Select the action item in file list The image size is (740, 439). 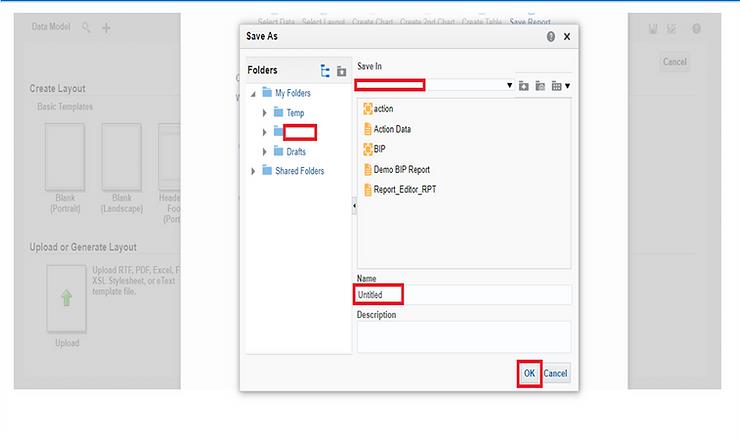[x=385, y=109]
